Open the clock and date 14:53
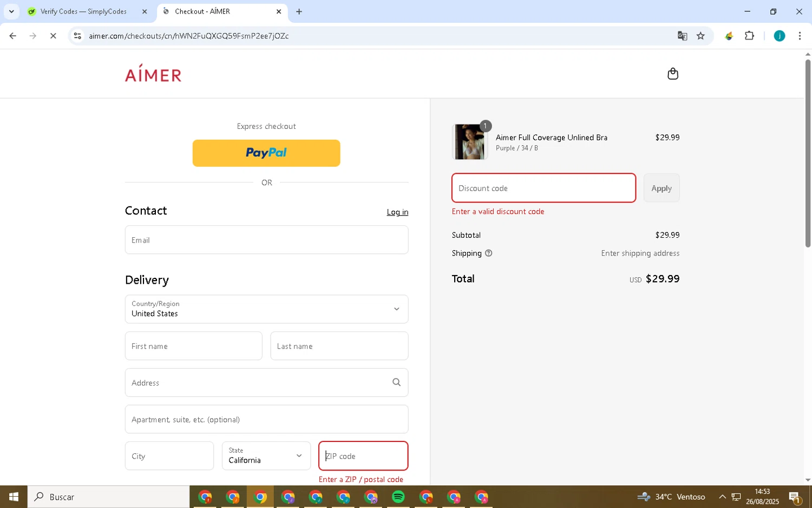 coord(762,497)
